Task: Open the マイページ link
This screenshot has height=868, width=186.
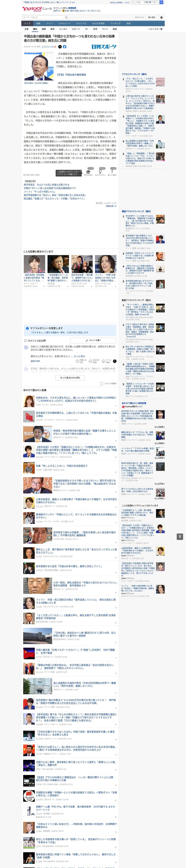Action: point(139,18)
